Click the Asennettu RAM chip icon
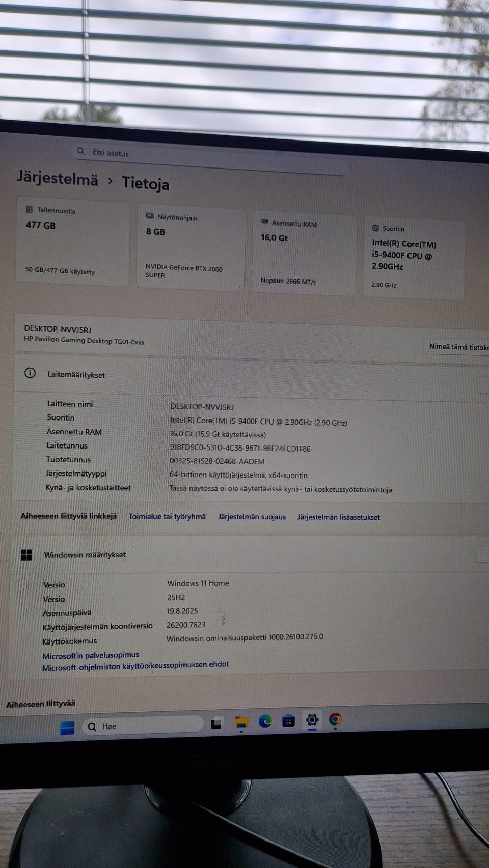Viewport: 489px width, 868px height. 264,222
